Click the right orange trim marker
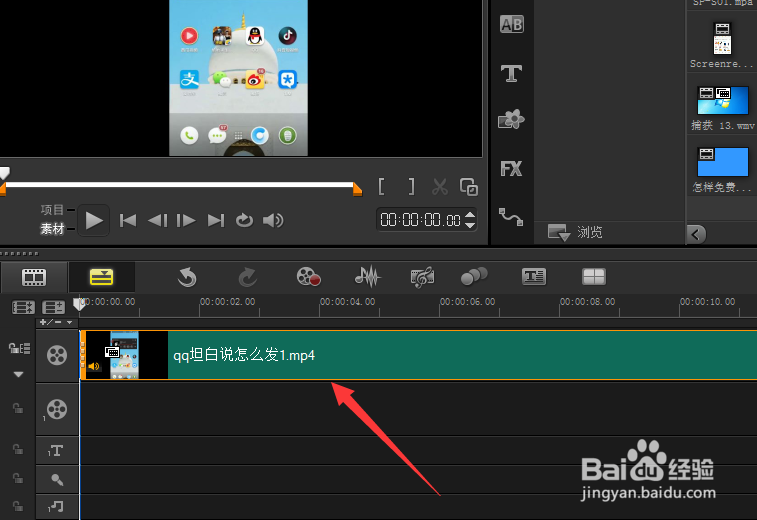 [x=358, y=189]
